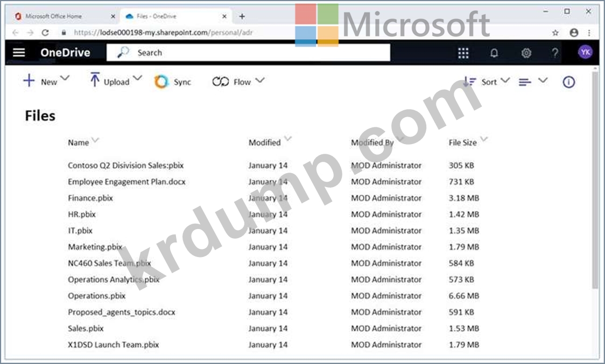Expand the Flow dropdown

point(260,80)
